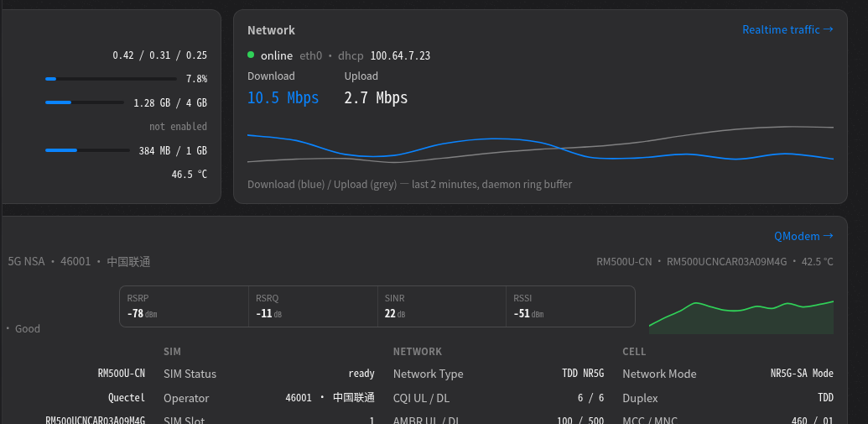868x424 pixels.
Task: Click the AMBR UL / DL value 100 / 500
Action: (580, 421)
